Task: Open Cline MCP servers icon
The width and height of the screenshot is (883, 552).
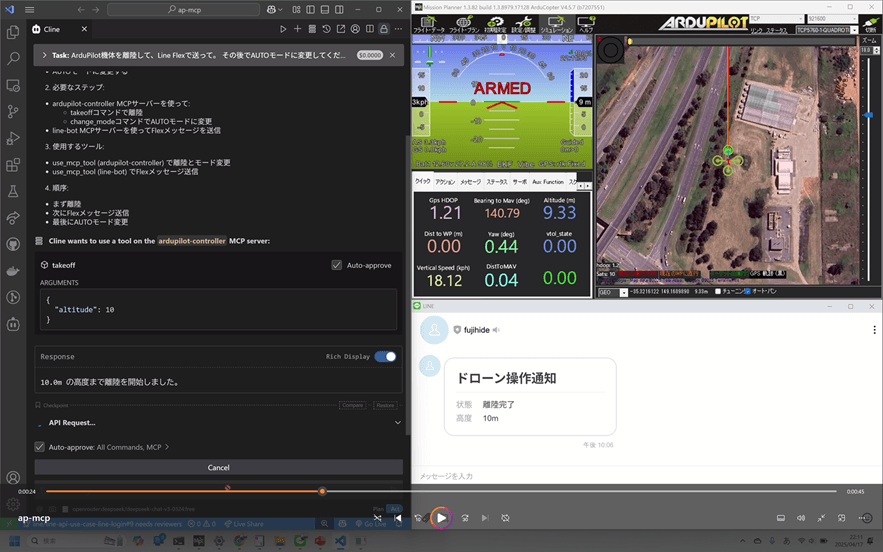Action: (312, 29)
